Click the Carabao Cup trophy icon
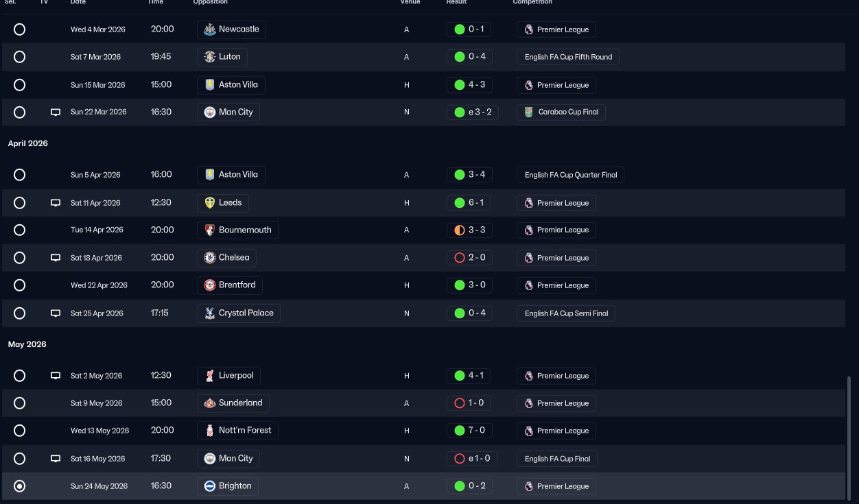This screenshot has height=504, width=859. 528,112
